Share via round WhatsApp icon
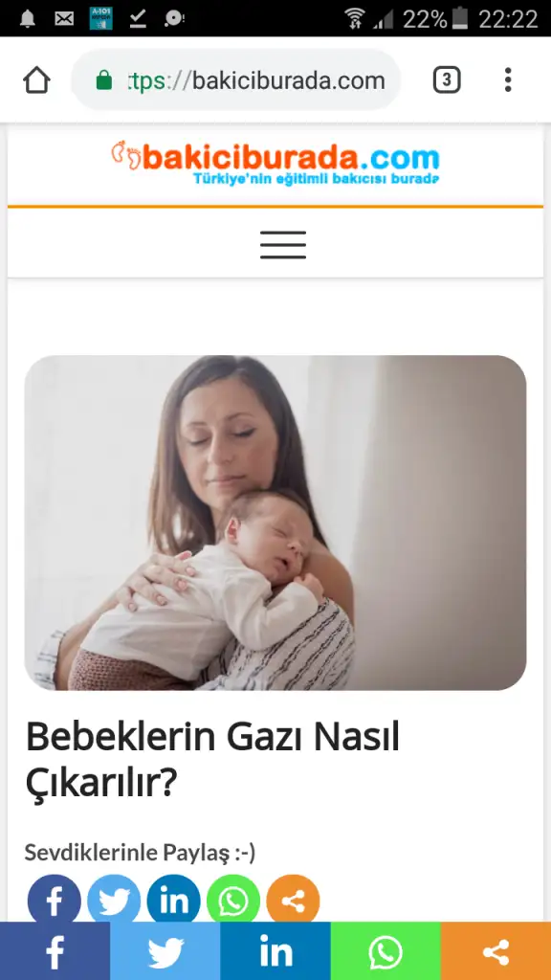The height and width of the screenshot is (980, 551). pyautogui.click(x=233, y=900)
